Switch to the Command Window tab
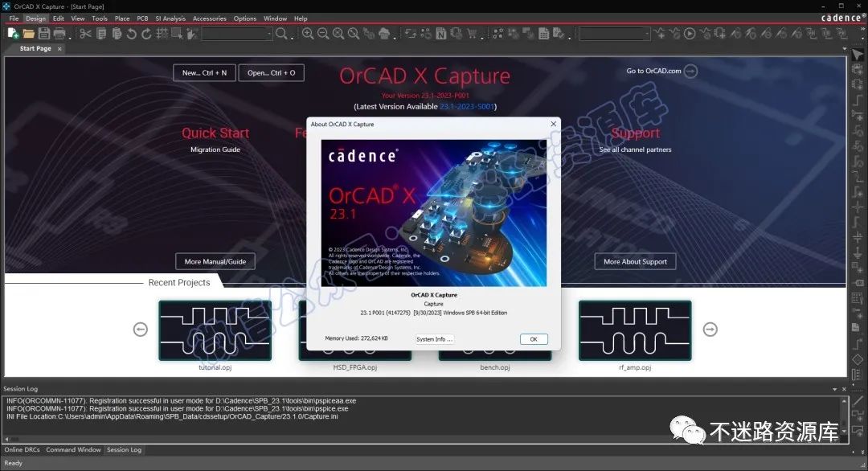Screen dimensions: 868x471 [x=73, y=449]
